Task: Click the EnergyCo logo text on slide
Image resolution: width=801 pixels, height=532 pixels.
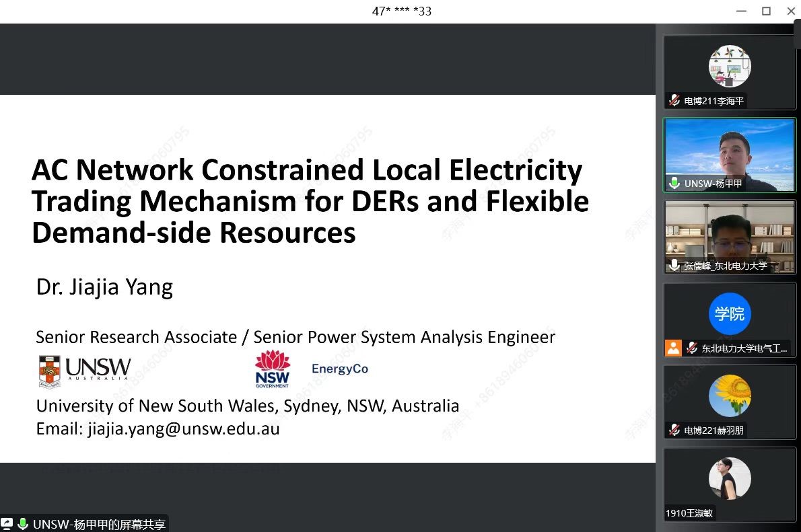Action: (x=340, y=369)
